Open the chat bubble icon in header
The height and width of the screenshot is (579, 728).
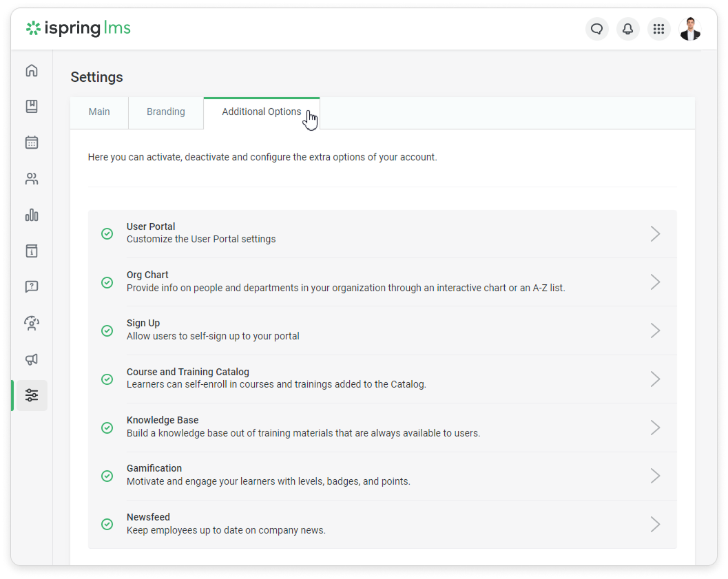click(597, 29)
